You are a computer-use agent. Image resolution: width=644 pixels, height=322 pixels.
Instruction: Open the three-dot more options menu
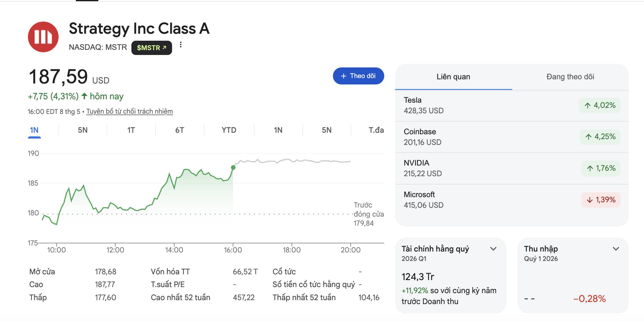[181, 45]
